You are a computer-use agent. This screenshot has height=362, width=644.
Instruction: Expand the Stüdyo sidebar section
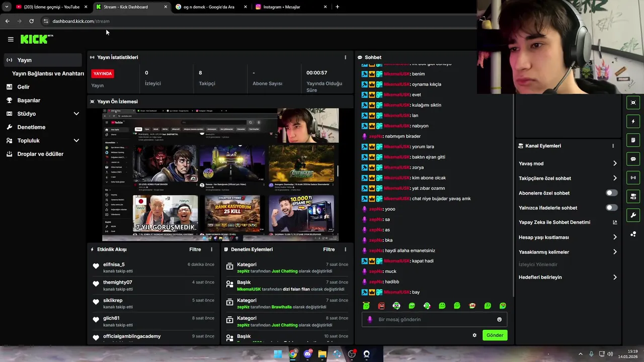pyautogui.click(x=76, y=114)
